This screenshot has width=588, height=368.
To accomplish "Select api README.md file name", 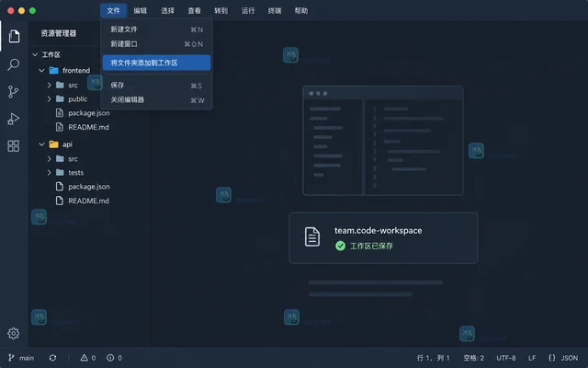I will pos(88,201).
